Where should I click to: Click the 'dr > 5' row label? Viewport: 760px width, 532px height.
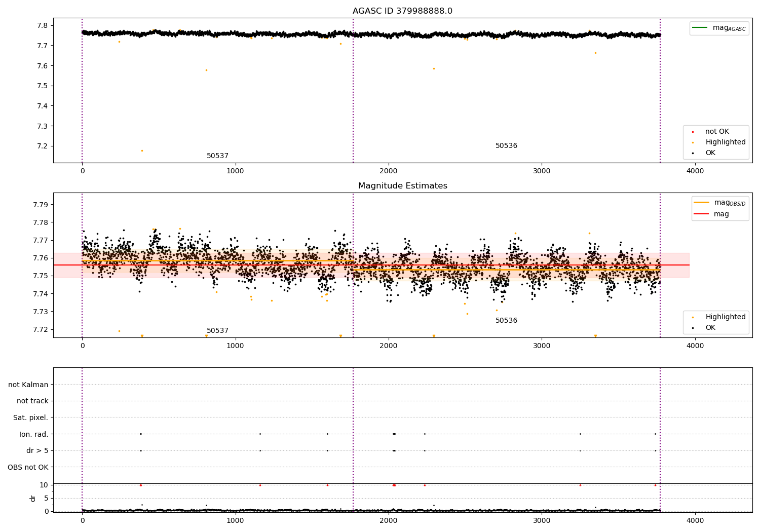(x=37, y=451)
